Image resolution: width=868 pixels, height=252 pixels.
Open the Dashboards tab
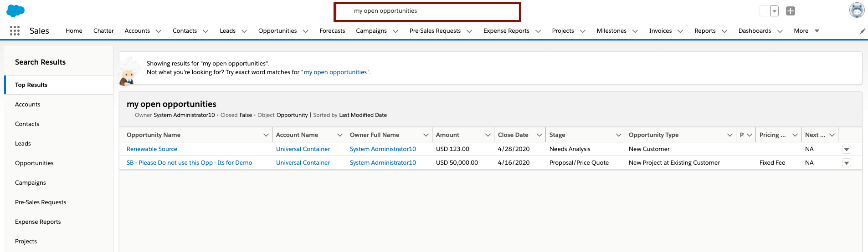(x=755, y=31)
